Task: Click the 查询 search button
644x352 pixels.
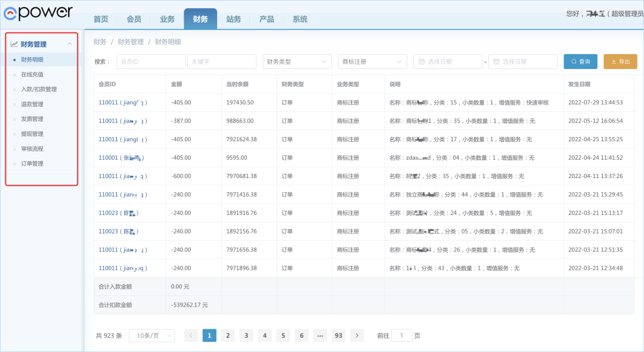Action: click(580, 61)
